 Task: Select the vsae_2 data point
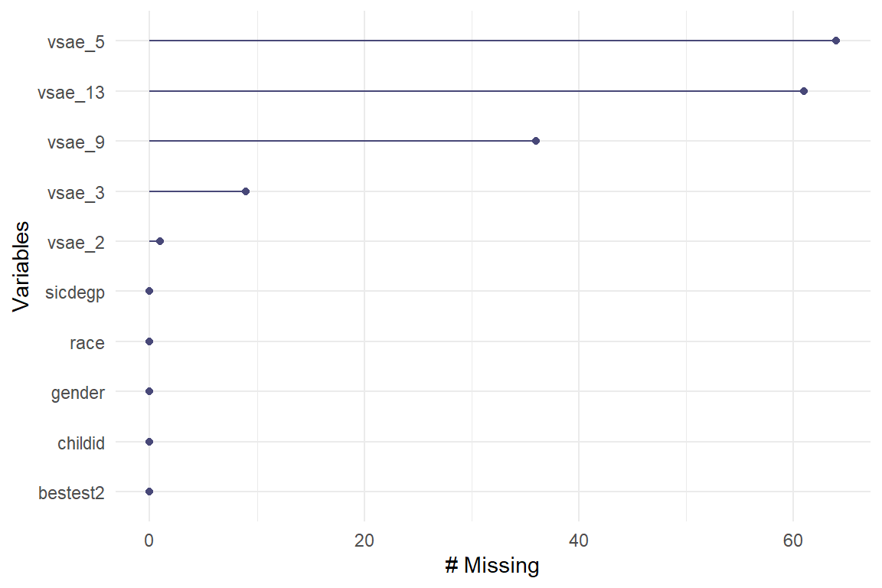coord(160,241)
